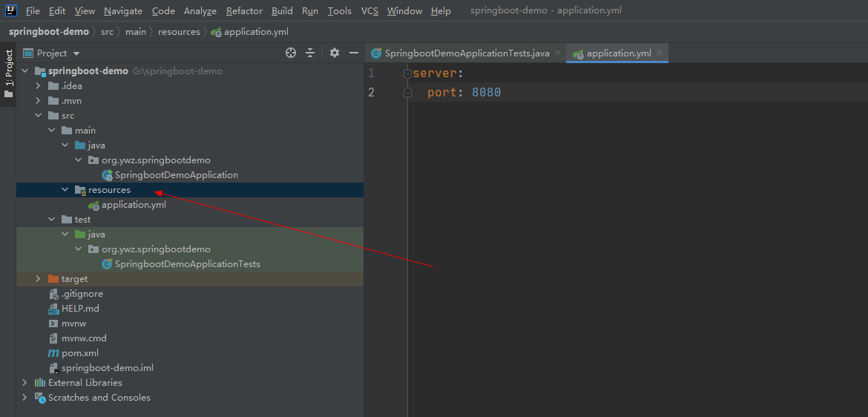Open the File menu
This screenshot has width=868, height=417.
point(33,11)
